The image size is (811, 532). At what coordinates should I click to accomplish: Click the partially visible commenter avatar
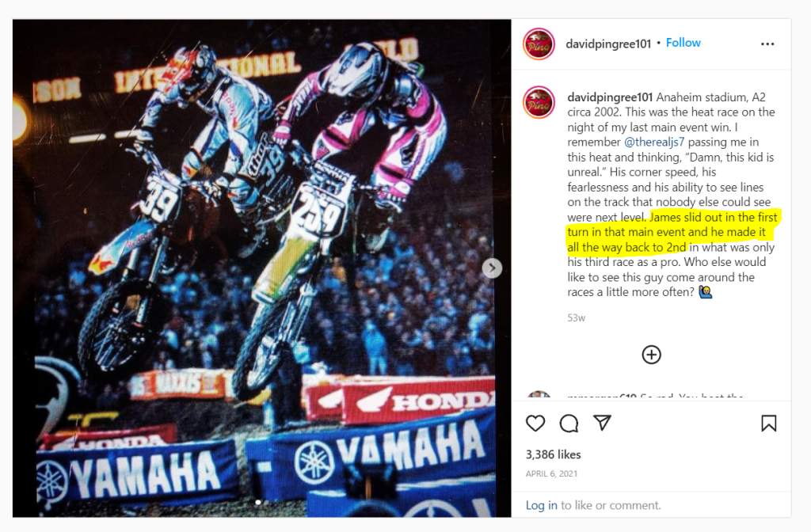click(539, 395)
